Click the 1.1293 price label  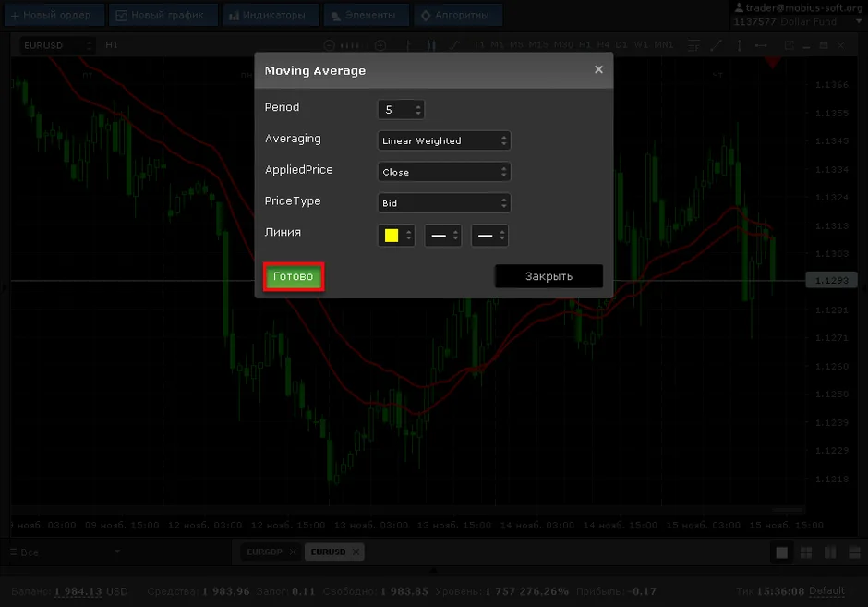(x=832, y=280)
